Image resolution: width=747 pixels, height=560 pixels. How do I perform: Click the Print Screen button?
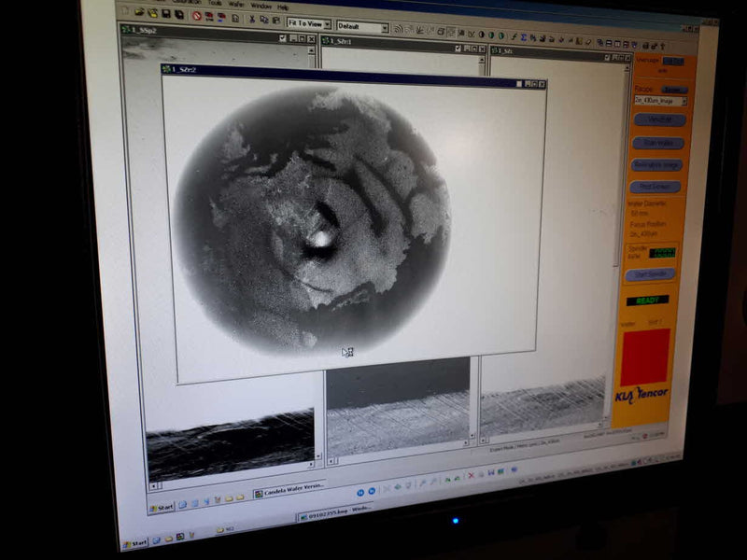[x=655, y=187]
